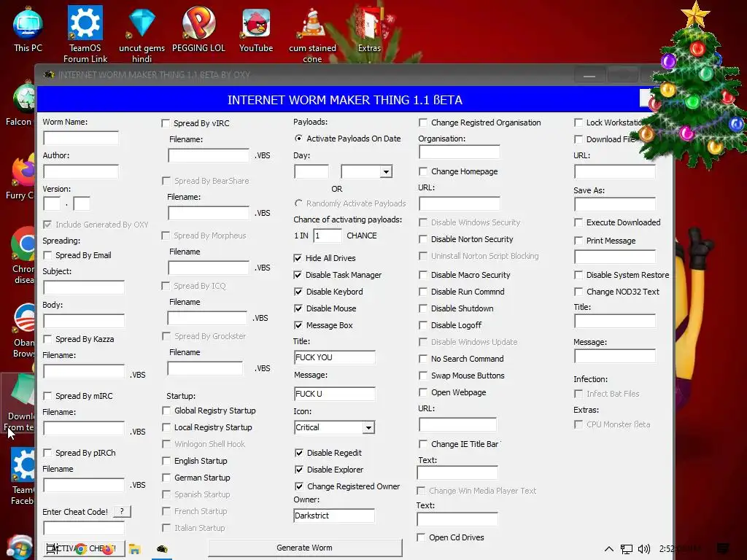Open the TeamOS Forum Link shortcut

tap(85, 34)
